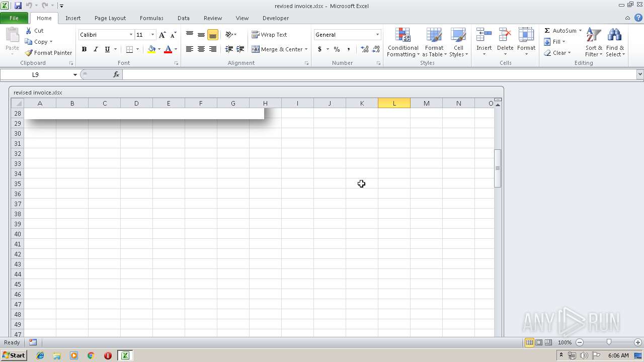
Task: Click the zoom slider handle
Action: [609, 342]
